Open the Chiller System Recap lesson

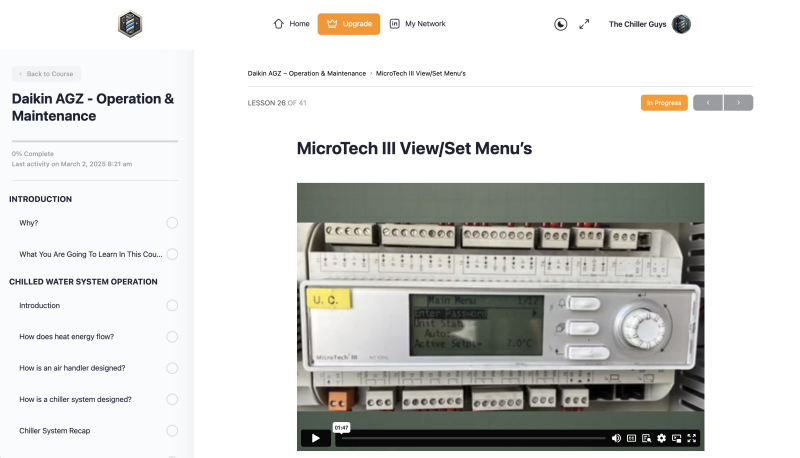(x=55, y=430)
